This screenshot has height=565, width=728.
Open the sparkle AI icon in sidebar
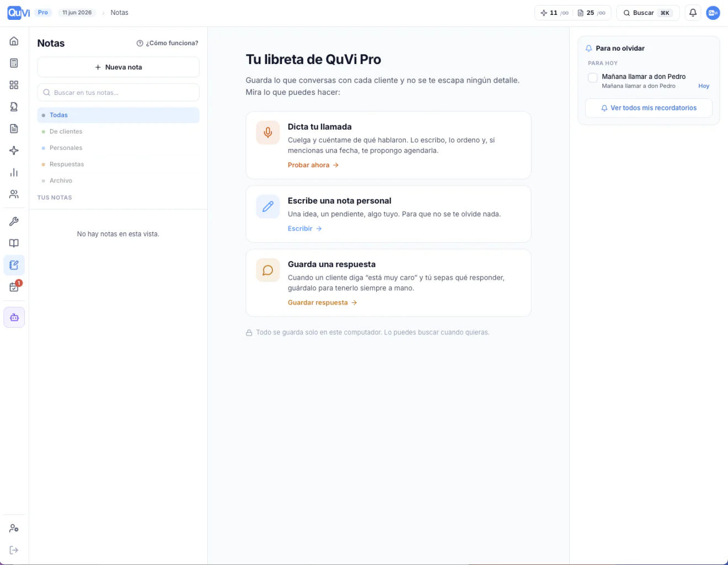tap(14, 151)
